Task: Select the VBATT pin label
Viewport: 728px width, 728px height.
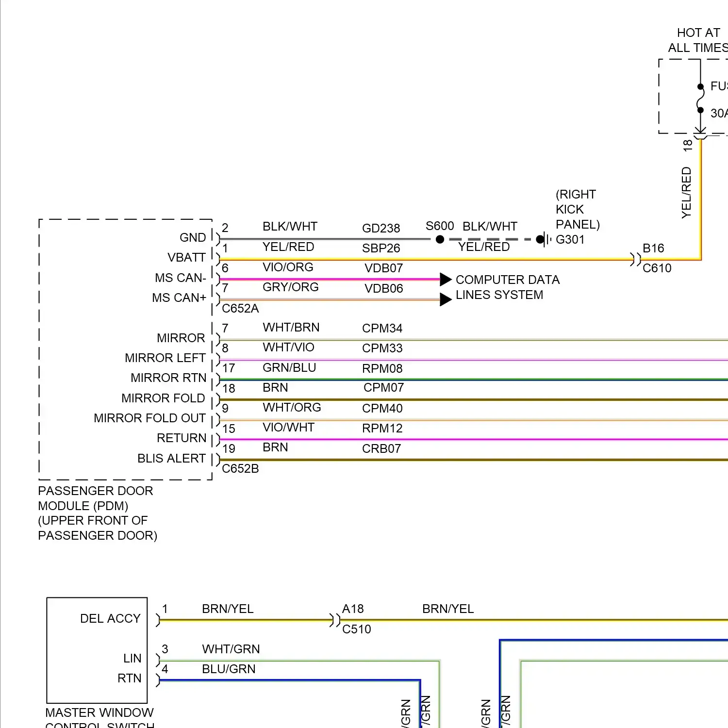Action: pos(186,257)
